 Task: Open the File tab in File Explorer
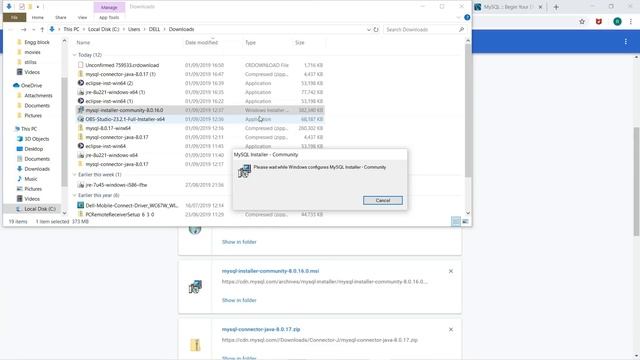click(x=14, y=18)
